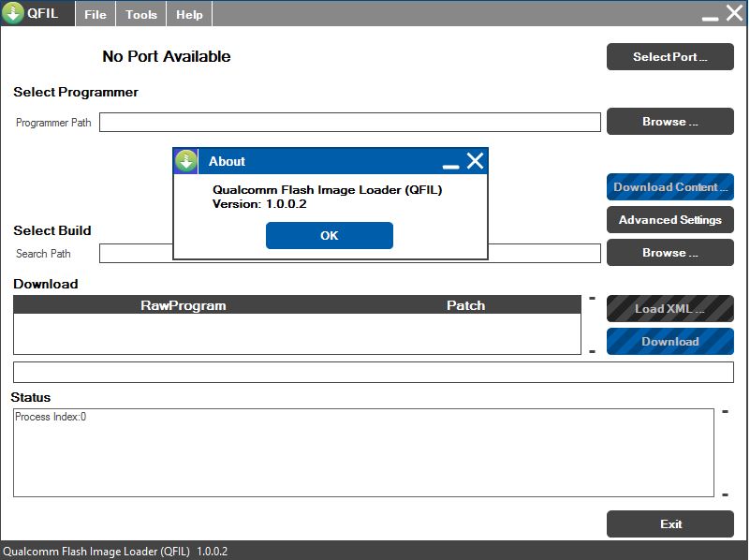Click the status bar QFIL version text

(115, 552)
